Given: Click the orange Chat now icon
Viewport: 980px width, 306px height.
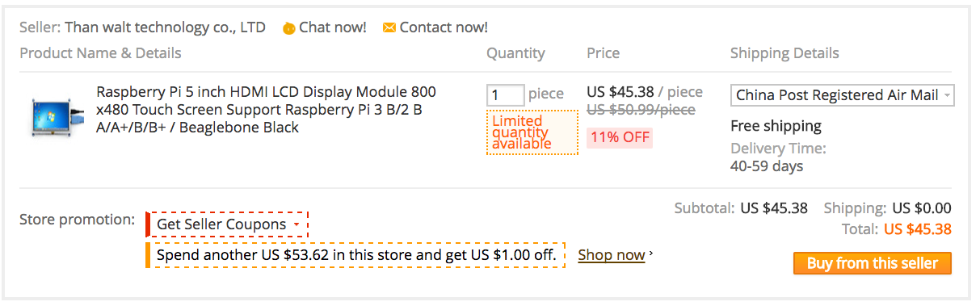Looking at the screenshot, I should [288, 28].
